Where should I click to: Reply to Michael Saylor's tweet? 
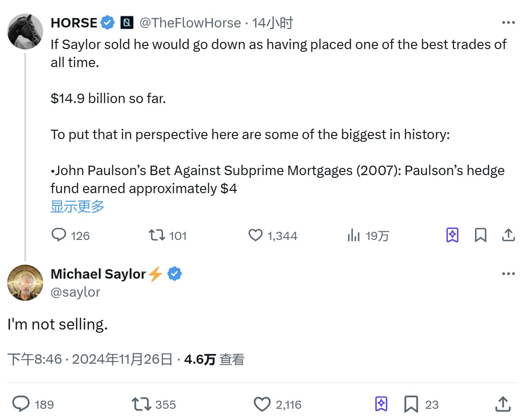pos(22,404)
